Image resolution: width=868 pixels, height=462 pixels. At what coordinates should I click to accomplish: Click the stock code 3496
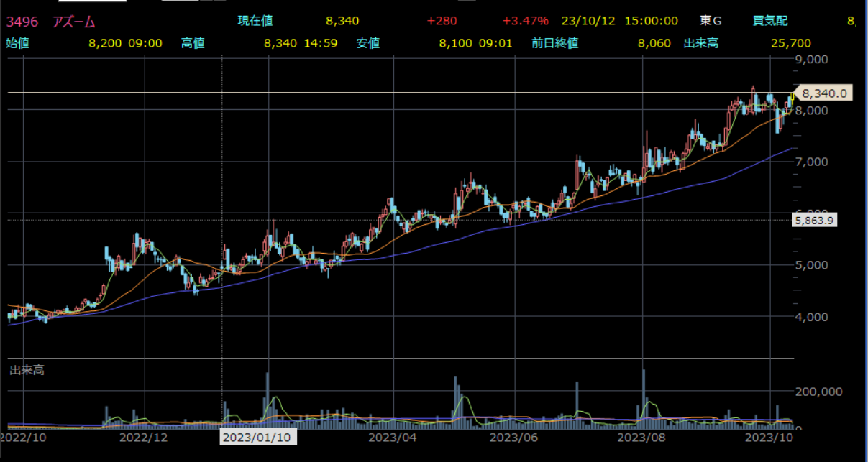pyautogui.click(x=22, y=21)
